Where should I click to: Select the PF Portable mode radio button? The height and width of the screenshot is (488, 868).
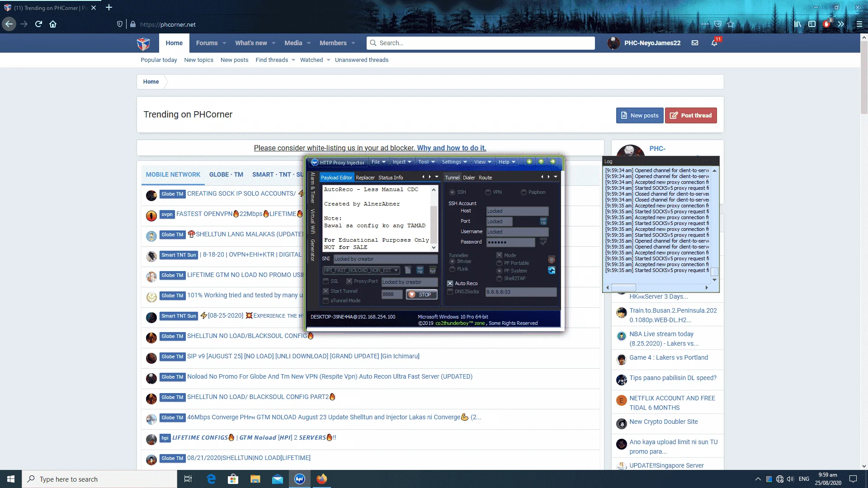coord(499,263)
